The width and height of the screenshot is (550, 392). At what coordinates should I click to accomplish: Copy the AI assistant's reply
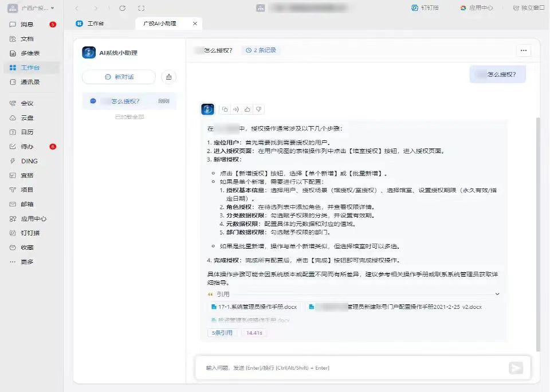point(224,109)
